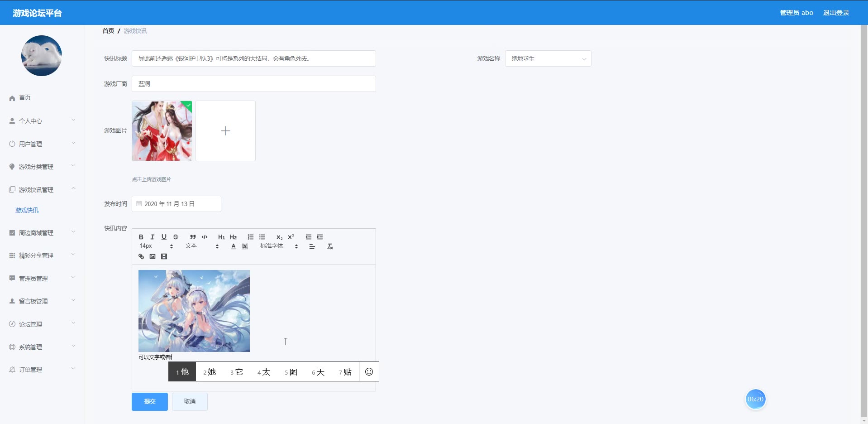Select the IME candidate 2 她
This screenshot has height=424, width=868.
pos(210,372)
